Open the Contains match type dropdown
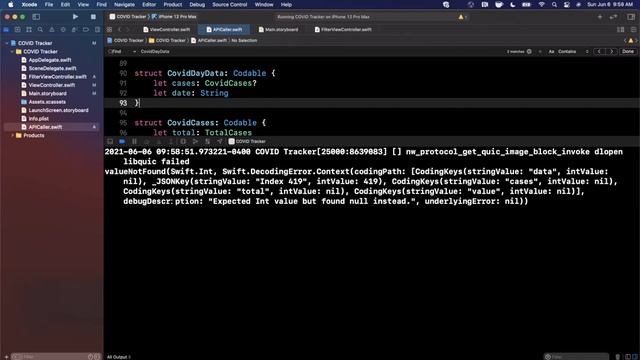 (573, 51)
